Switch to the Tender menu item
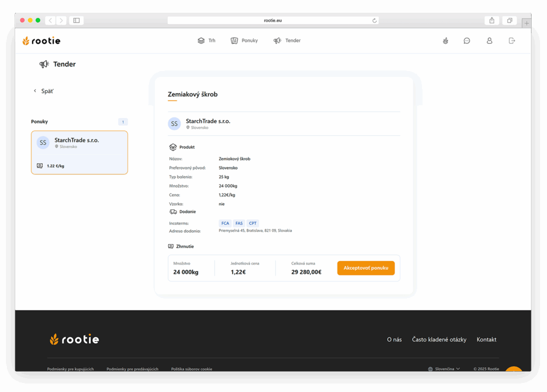This screenshot has height=392, width=547. 287,41
